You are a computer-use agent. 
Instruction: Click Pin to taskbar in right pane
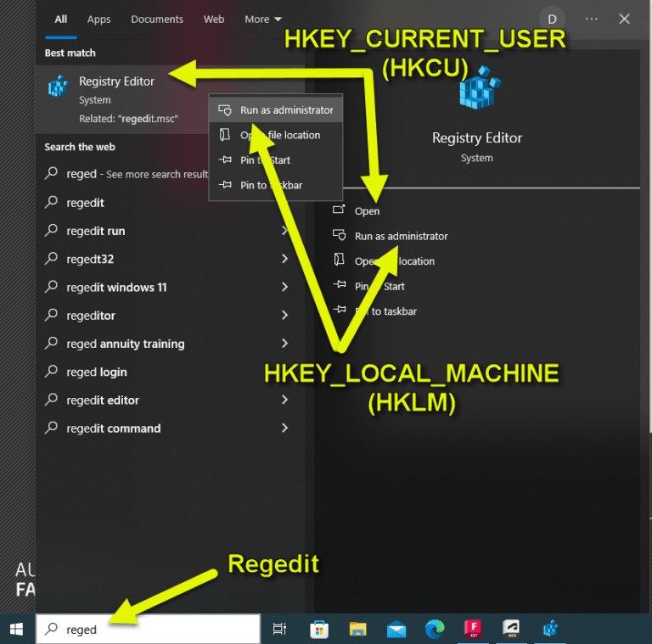385,311
